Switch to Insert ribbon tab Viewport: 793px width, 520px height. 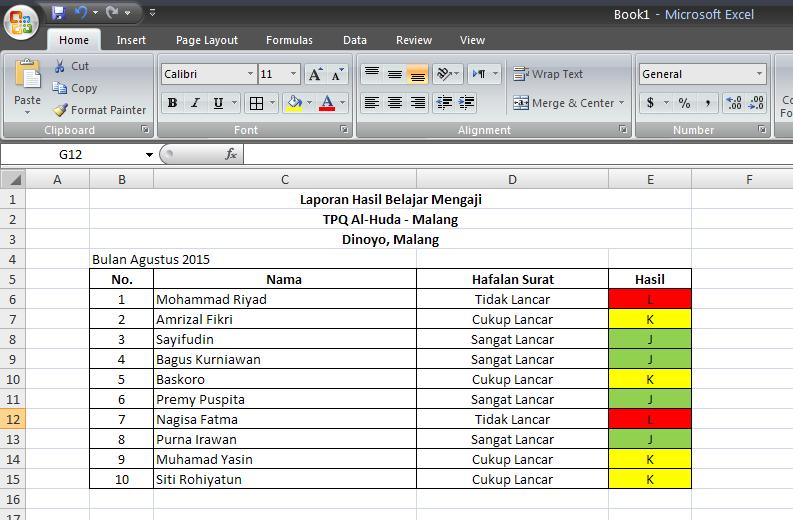coord(131,40)
